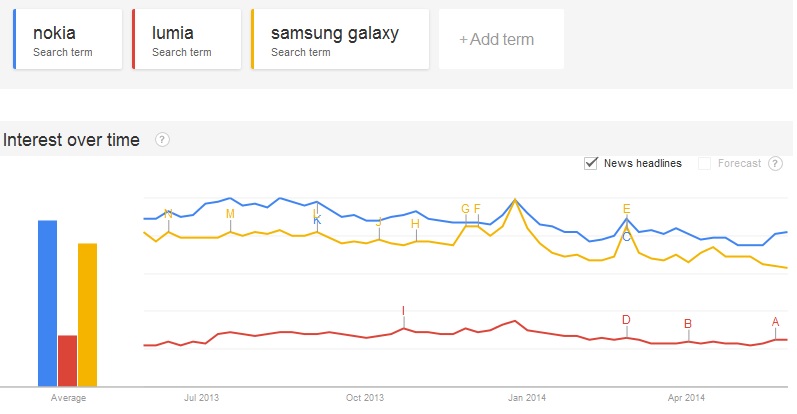Open news headline marker N

click(168, 214)
